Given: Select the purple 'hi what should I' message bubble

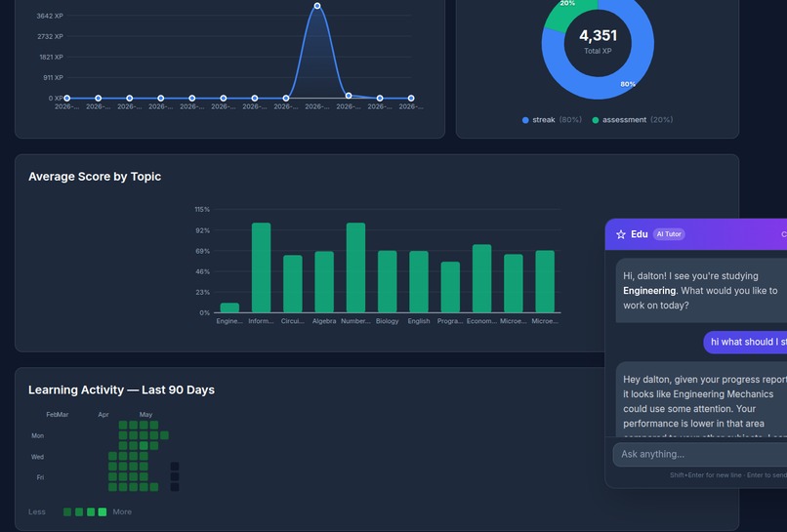Looking at the screenshot, I should point(745,342).
